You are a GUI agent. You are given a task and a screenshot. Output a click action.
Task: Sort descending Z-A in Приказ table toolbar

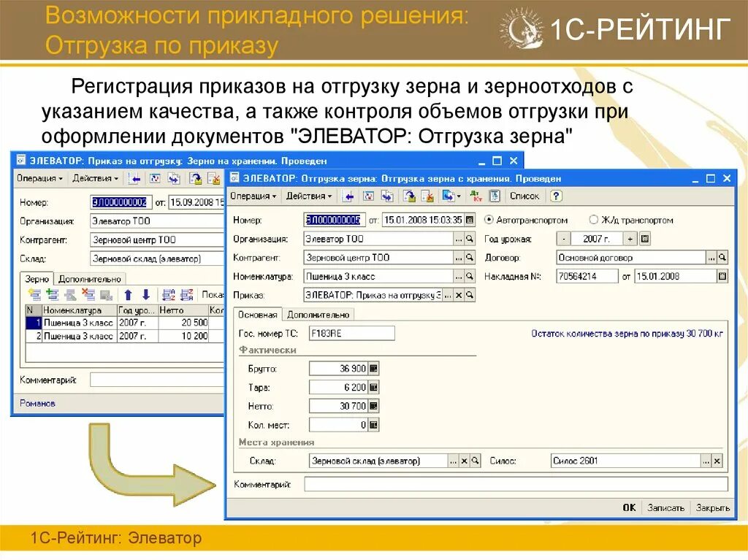[186, 295]
